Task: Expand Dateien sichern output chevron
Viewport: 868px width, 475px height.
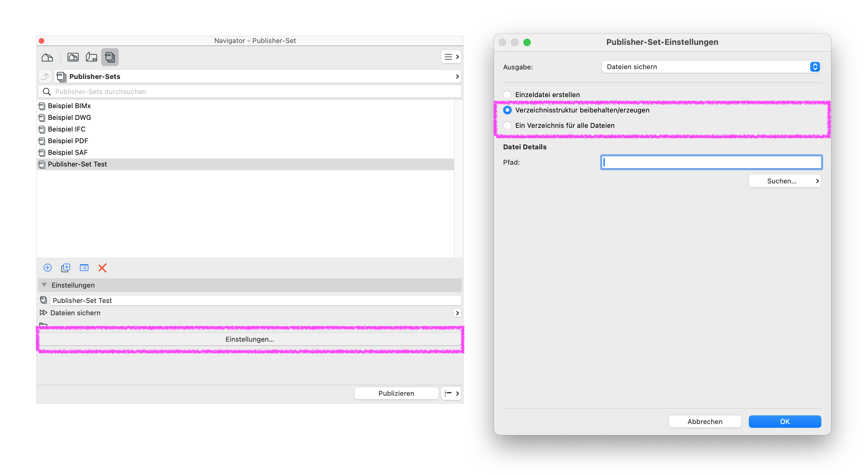Action: [x=457, y=313]
